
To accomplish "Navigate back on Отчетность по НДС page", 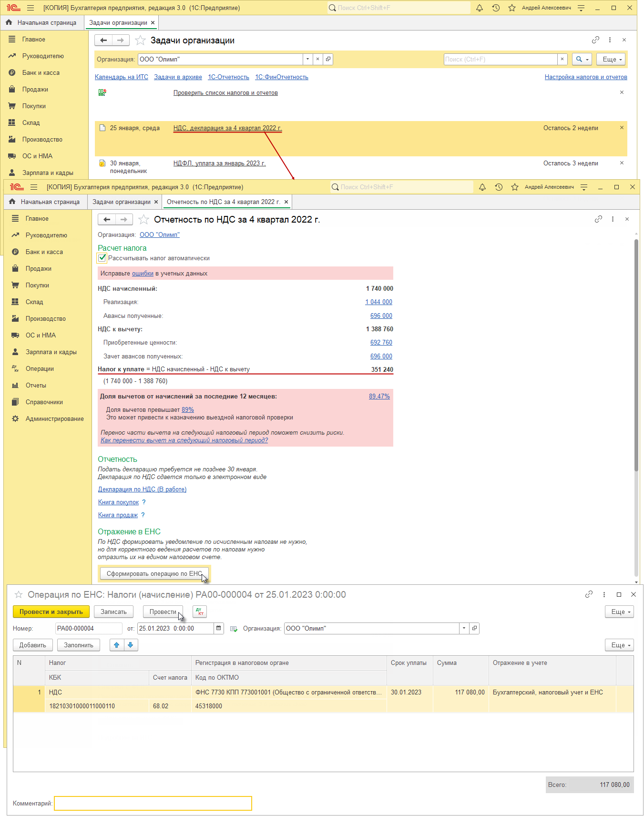I will (107, 220).
